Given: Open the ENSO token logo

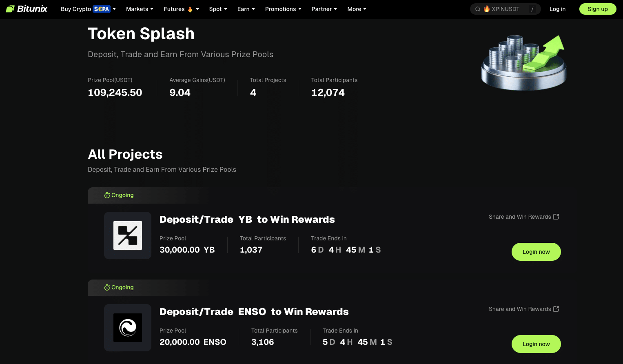Looking at the screenshot, I should point(128,328).
